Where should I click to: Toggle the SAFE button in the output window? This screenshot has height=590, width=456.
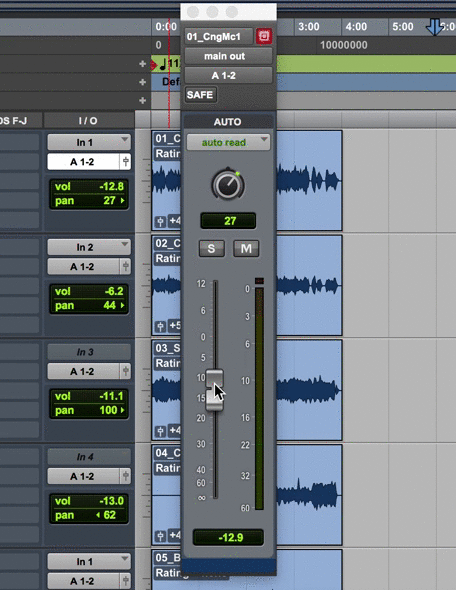[x=200, y=94]
